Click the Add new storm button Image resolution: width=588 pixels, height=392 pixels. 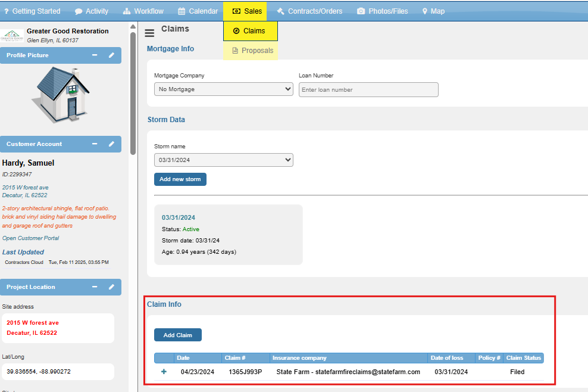[x=180, y=179]
